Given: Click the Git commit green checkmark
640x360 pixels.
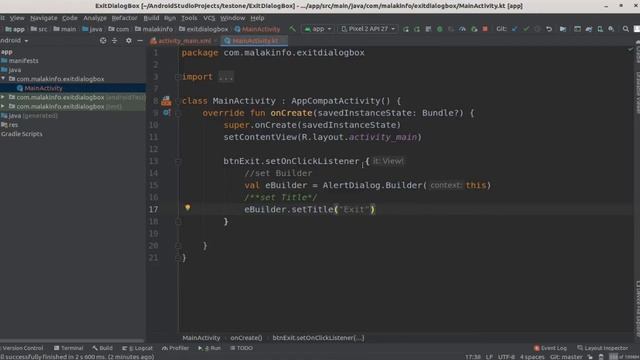Looking at the screenshot, I should [x=526, y=29].
